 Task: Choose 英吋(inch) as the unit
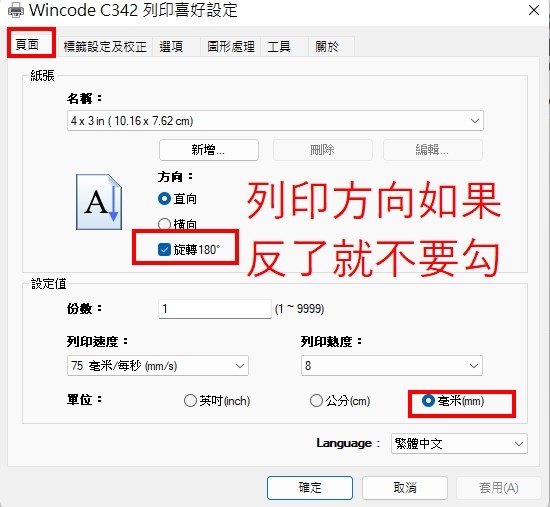click(190, 400)
